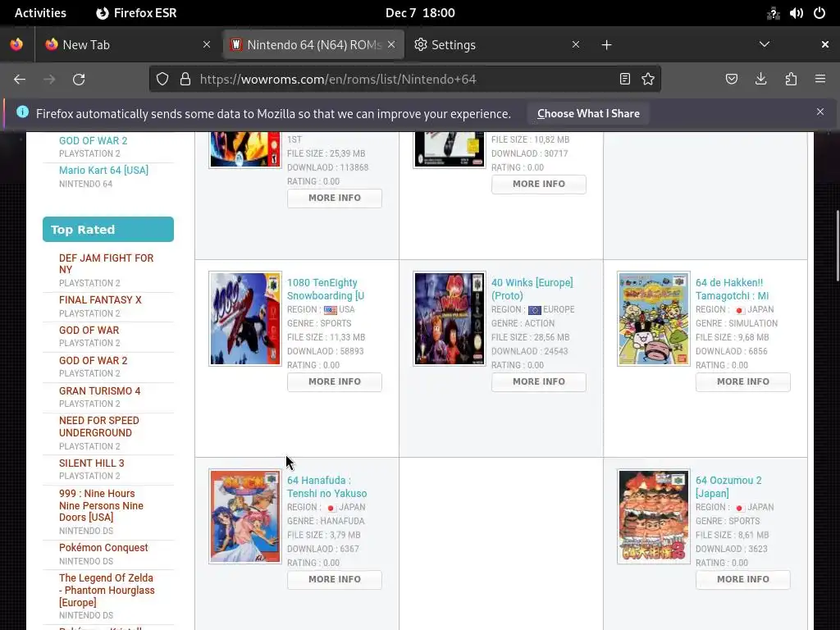The height and width of the screenshot is (630, 840).
Task: Open 40 Winks [Europe] (Proto) link
Action: (x=532, y=290)
